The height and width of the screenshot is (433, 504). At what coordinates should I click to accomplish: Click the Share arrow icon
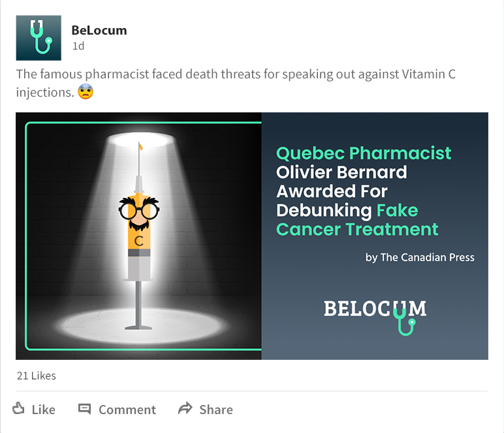click(x=185, y=409)
